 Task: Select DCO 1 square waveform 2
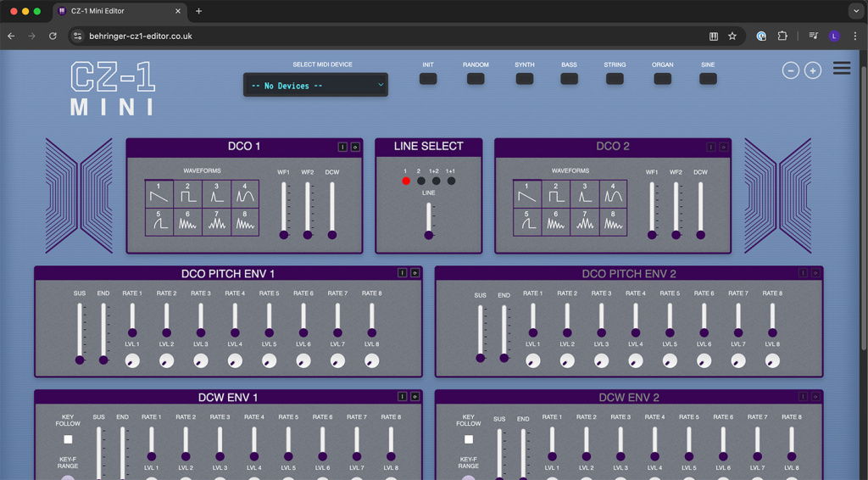pos(187,193)
